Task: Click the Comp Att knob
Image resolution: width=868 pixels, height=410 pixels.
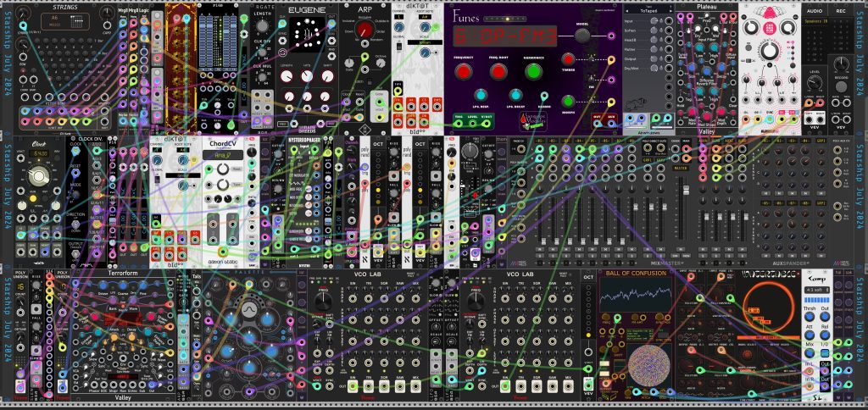Action: pos(810,335)
